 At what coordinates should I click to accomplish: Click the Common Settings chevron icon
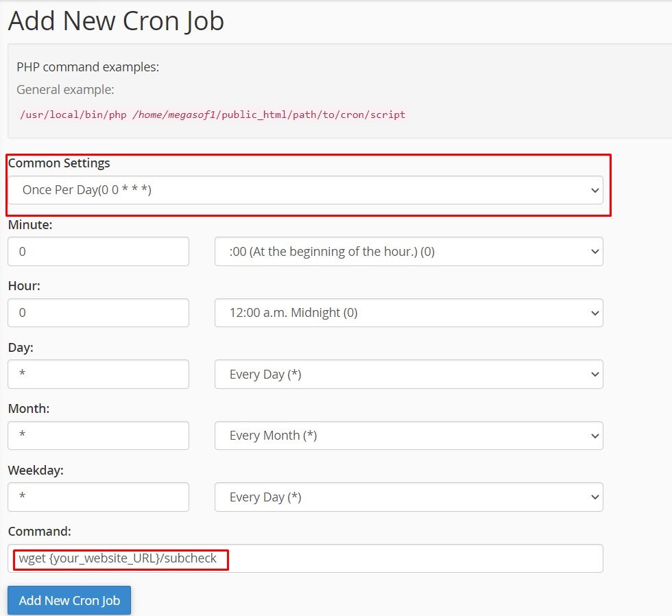click(x=595, y=190)
